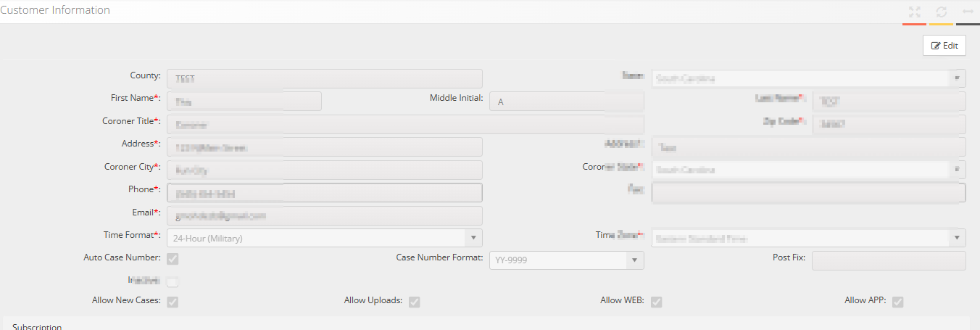Expand panel to fullscreen icon
This screenshot has height=330, width=980.
click(915, 12)
